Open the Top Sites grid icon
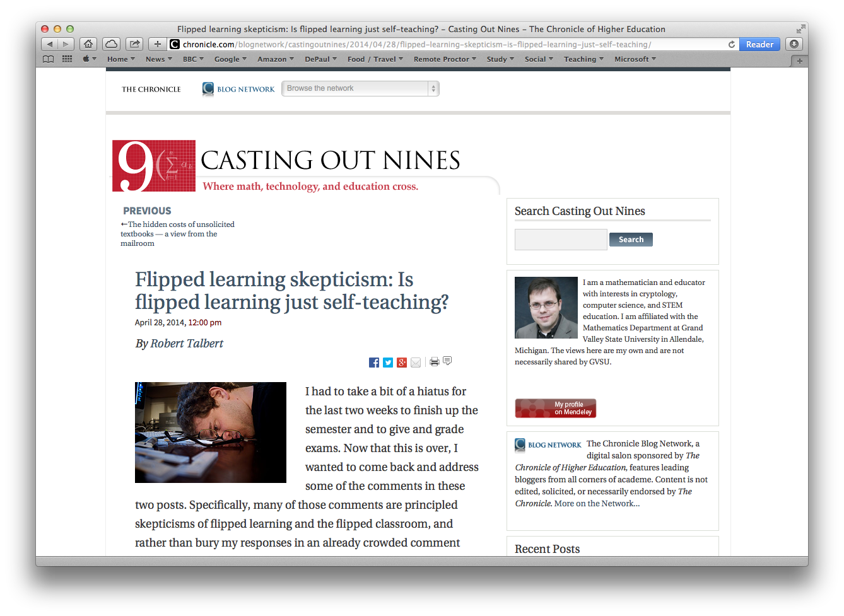 click(67, 59)
